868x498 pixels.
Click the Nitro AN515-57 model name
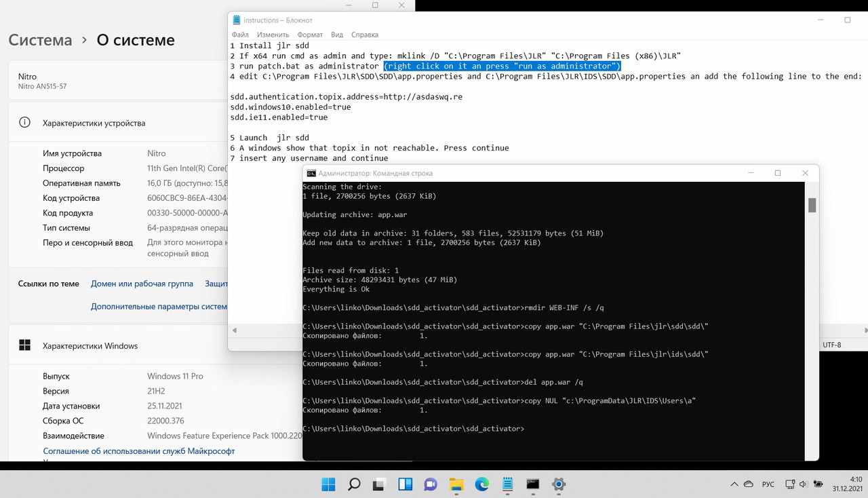[x=42, y=87]
